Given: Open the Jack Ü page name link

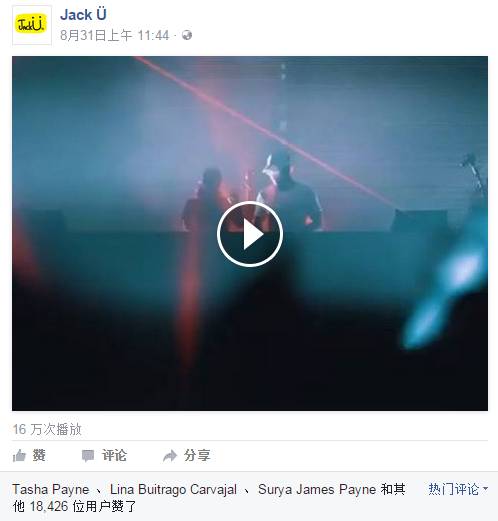Looking at the screenshot, I should [x=83, y=15].
